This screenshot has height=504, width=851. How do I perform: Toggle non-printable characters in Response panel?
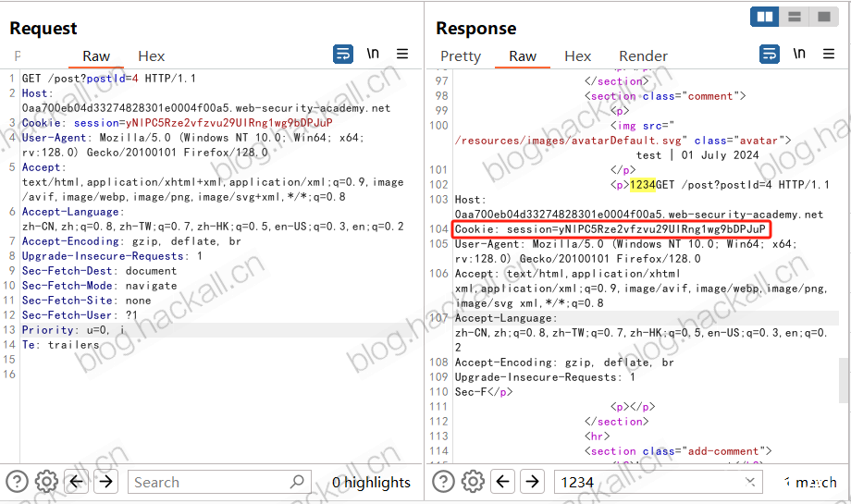click(x=799, y=54)
